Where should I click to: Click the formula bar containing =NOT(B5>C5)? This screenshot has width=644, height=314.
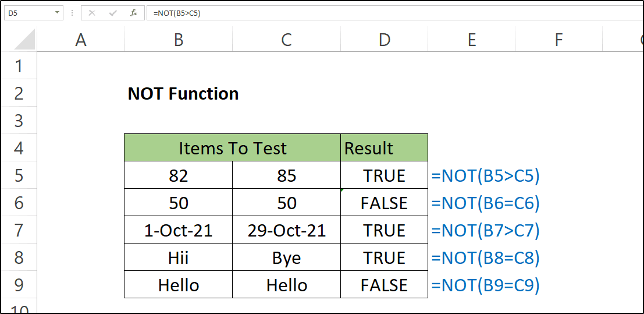[394, 13]
